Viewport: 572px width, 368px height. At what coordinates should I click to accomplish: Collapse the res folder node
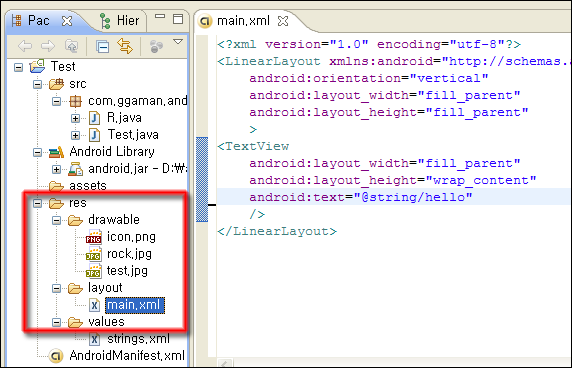click(38, 203)
